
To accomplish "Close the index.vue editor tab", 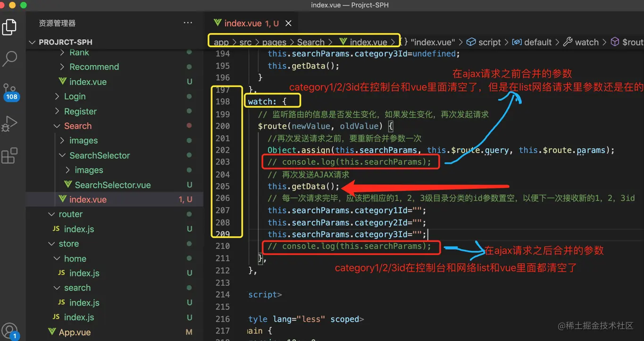I will click(288, 23).
